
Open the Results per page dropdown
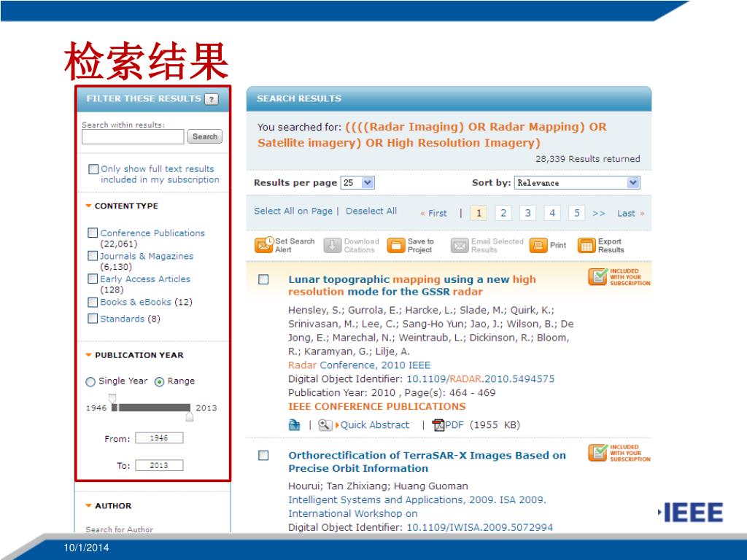point(357,183)
